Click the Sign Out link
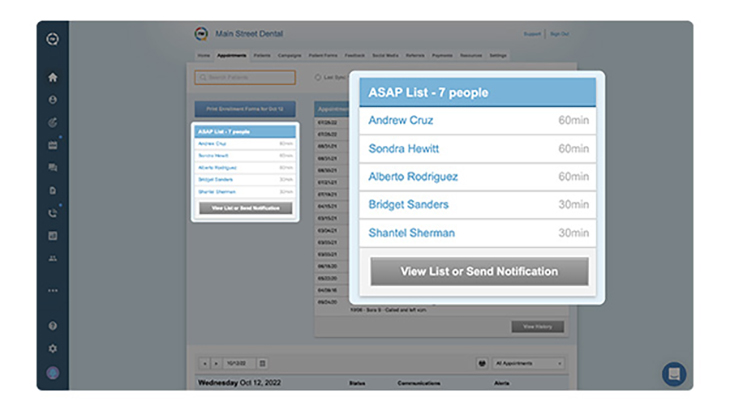This screenshot has height=410, width=730. click(558, 34)
